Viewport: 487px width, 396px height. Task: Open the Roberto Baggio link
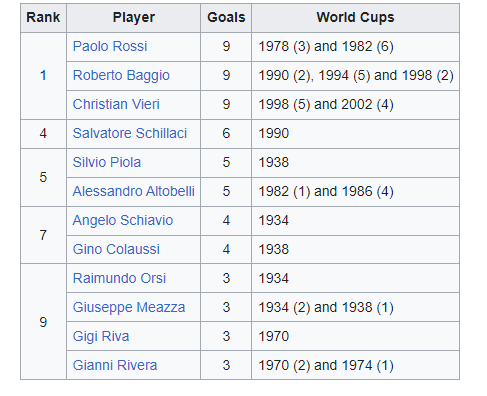click(121, 75)
